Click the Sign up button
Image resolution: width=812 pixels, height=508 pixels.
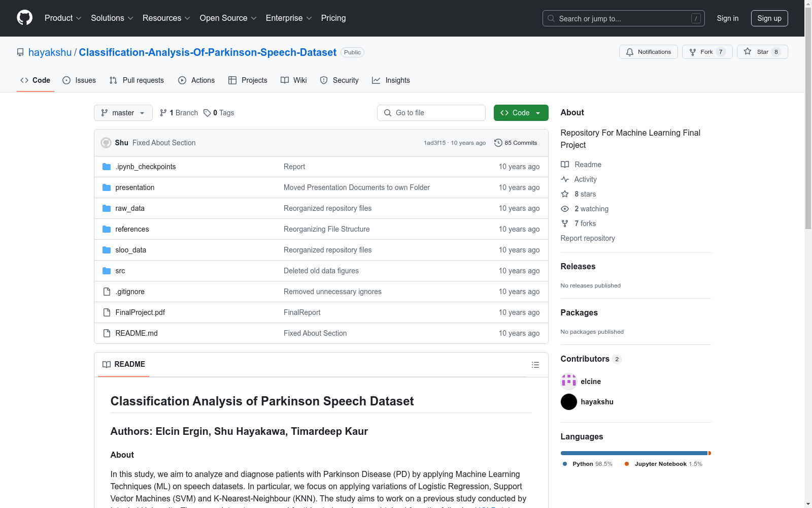(769, 18)
